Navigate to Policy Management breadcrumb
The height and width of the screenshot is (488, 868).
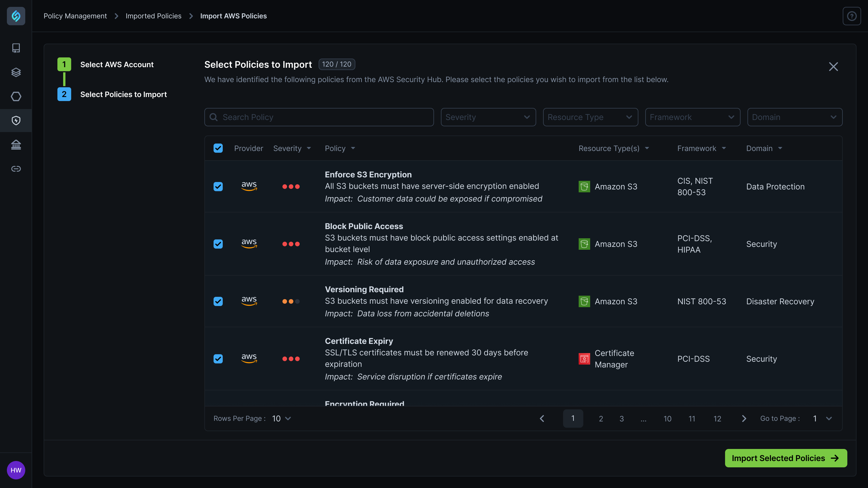tap(75, 16)
